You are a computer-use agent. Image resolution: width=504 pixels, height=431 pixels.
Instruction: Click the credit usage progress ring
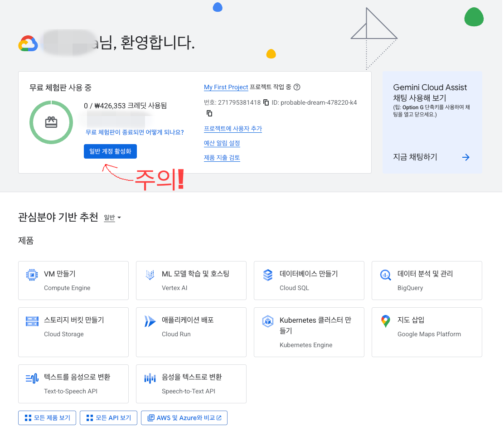tap(51, 122)
